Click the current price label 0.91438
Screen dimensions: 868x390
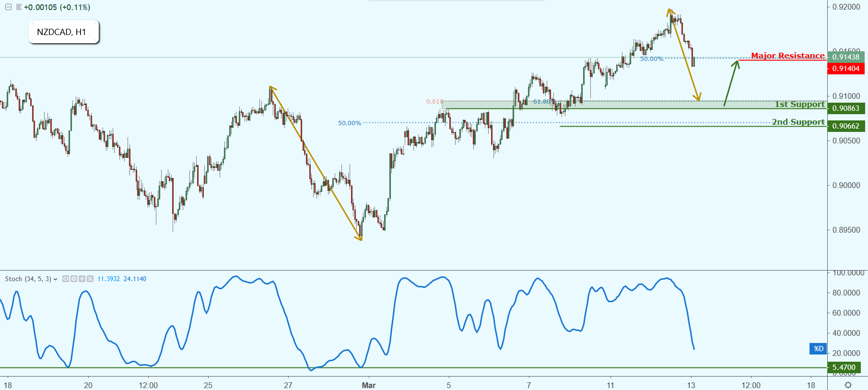click(846, 57)
